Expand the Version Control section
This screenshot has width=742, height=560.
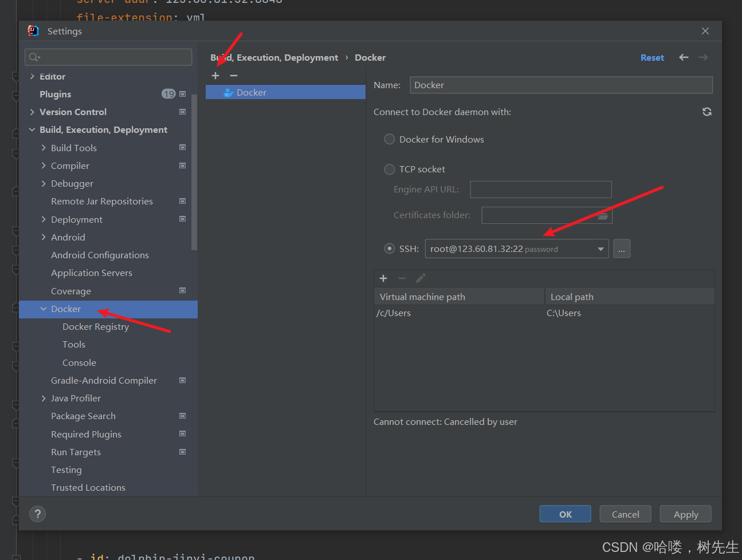click(x=32, y=112)
